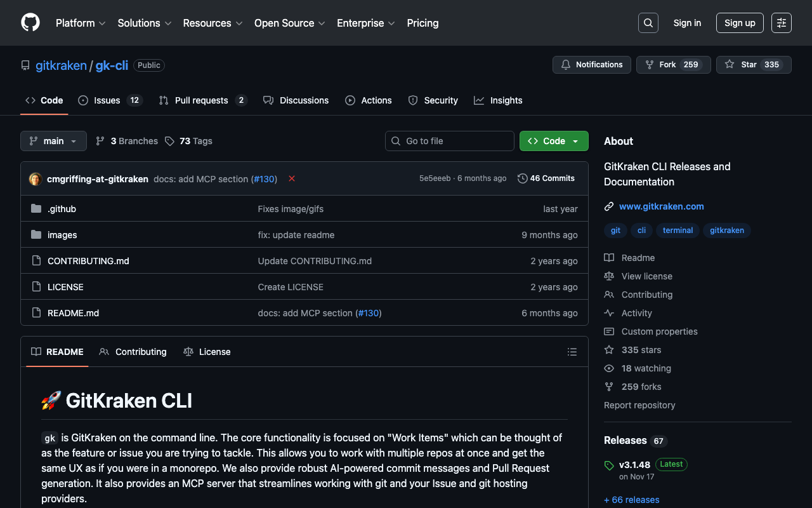
Task: Click the Sign up button
Action: [x=739, y=23]
